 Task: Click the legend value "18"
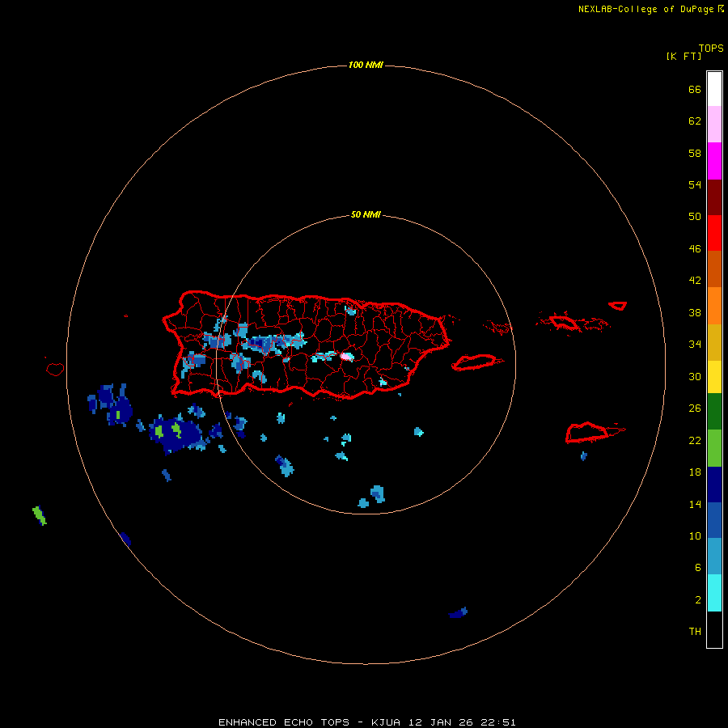(695, 472)
